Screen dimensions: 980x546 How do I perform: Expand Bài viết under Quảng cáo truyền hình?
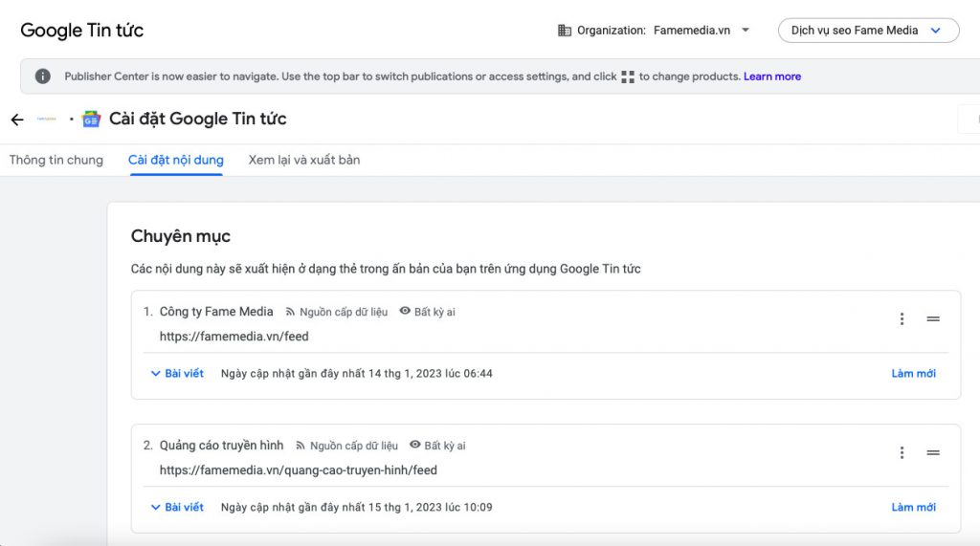click(177, 507)
